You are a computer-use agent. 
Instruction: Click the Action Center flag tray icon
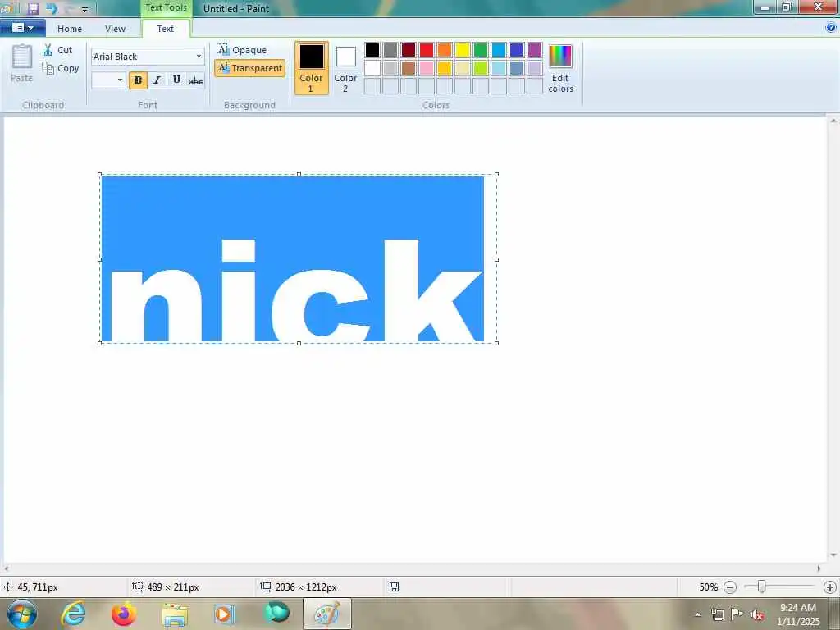737,614
